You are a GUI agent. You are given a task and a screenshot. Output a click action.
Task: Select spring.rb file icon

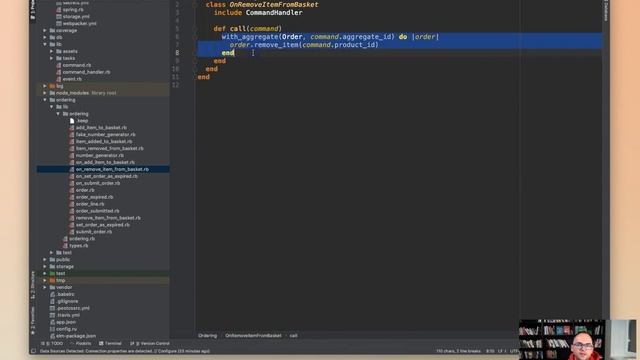coord(59,10)
